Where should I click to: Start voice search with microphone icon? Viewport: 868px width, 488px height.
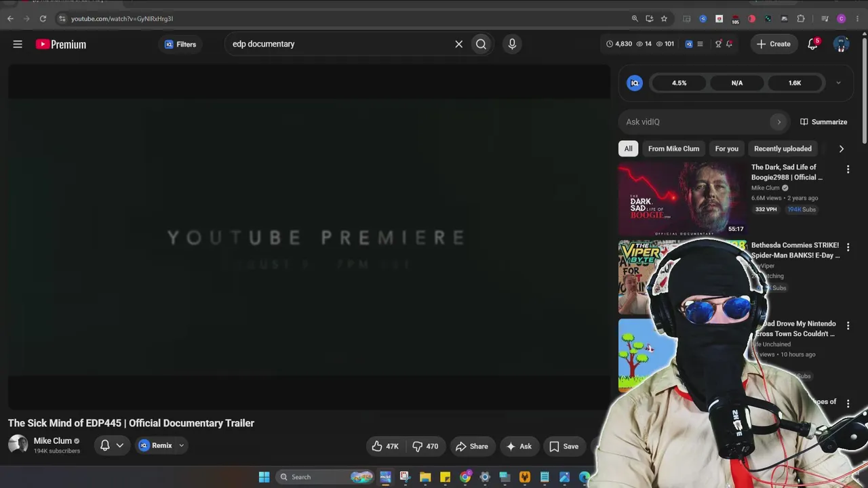tap(512, 44)
